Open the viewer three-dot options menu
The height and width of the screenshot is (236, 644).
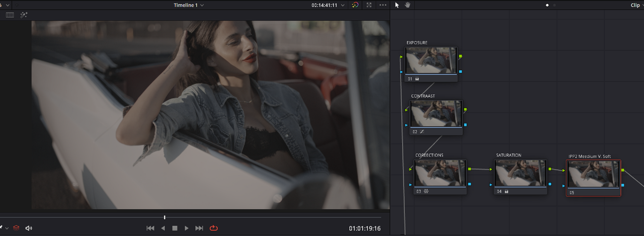[383, 5]
